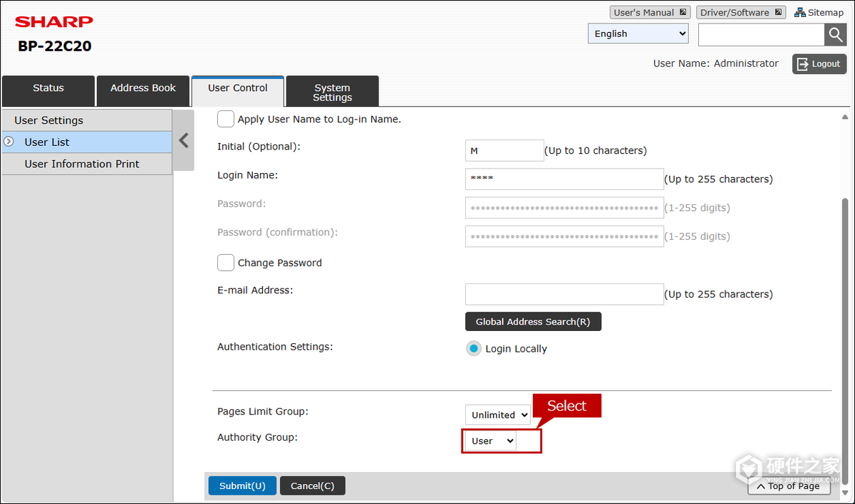Viewport: 855px width, 504px height.
Task: Collapse the side menu with the chevron
Action: (x=184, y=140)
